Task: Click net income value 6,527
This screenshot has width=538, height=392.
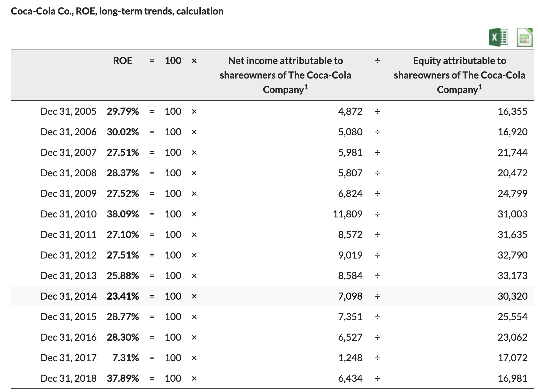Action: (350, 337)
